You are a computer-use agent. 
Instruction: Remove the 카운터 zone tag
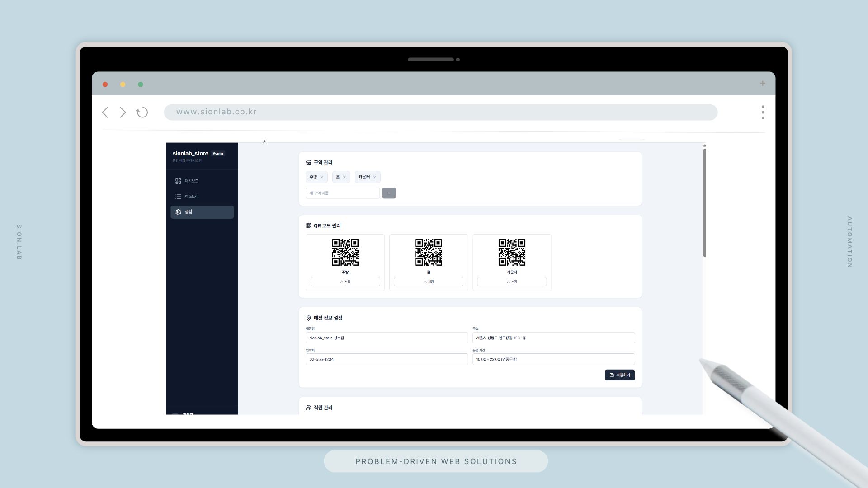coord(375,177)
